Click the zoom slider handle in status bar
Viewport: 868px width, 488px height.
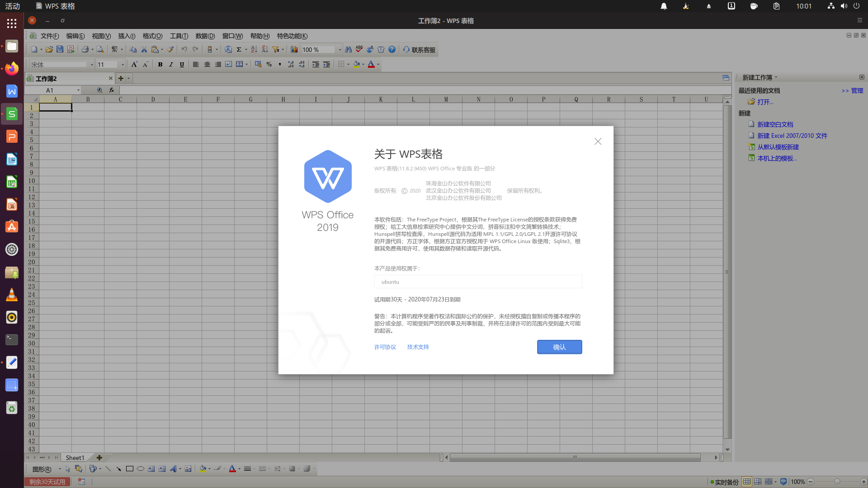click(x=837, y=482)
